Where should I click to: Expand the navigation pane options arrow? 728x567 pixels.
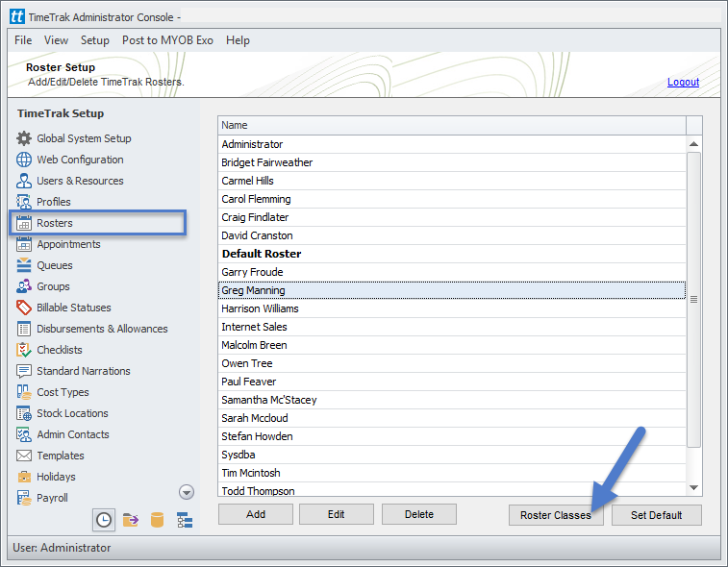point(187,492)
